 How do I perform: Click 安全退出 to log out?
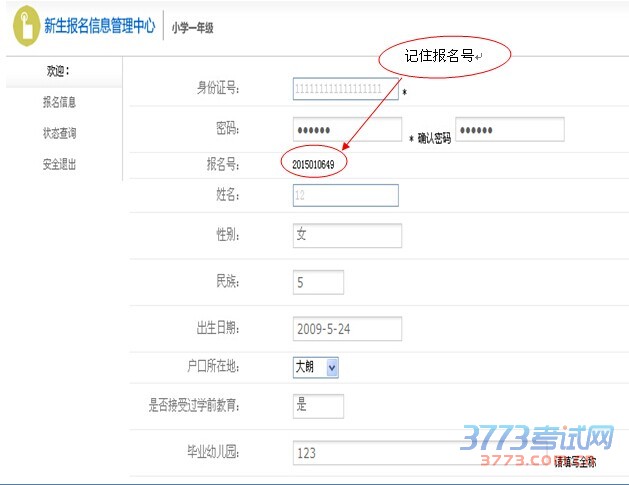59,164
